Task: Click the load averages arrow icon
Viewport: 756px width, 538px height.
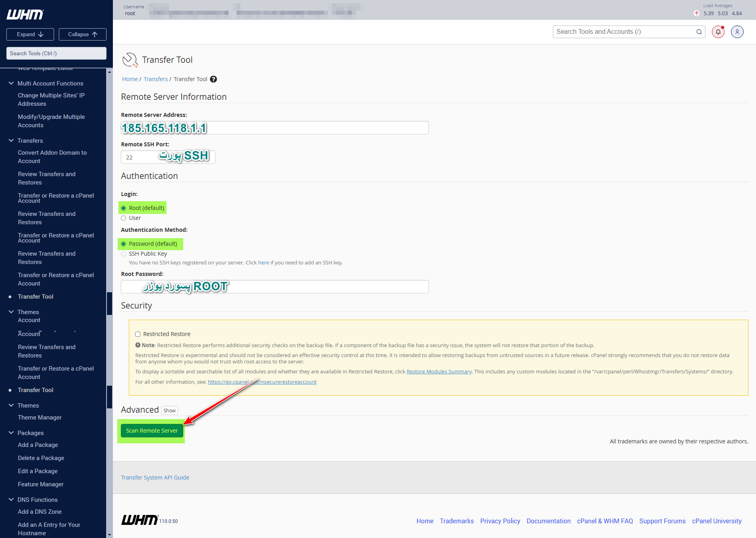Action: click(x=696, y=14)
